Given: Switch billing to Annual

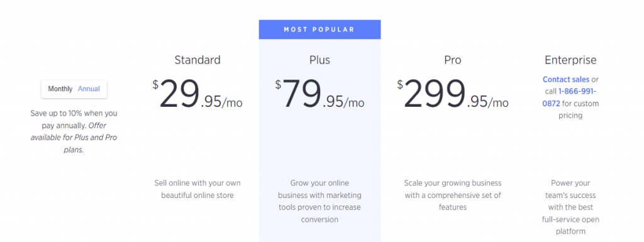Looking at the screenshot, I should click(x=89, y=89).
